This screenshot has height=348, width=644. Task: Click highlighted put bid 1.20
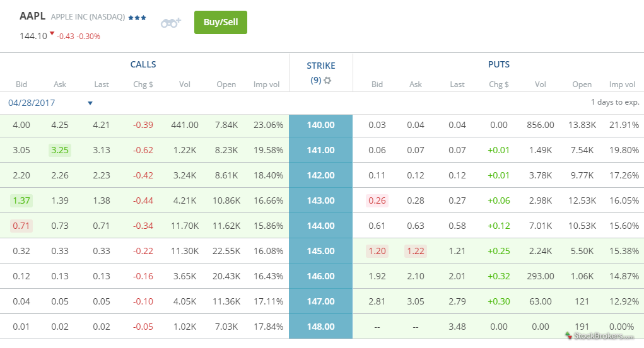click(x=377, y=251)
